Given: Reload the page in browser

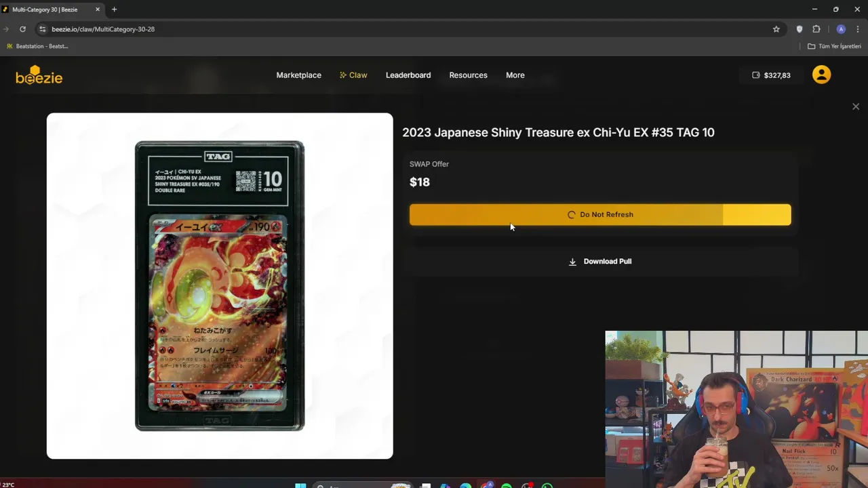Looking at the screenshot, I should tap(22, 29).
